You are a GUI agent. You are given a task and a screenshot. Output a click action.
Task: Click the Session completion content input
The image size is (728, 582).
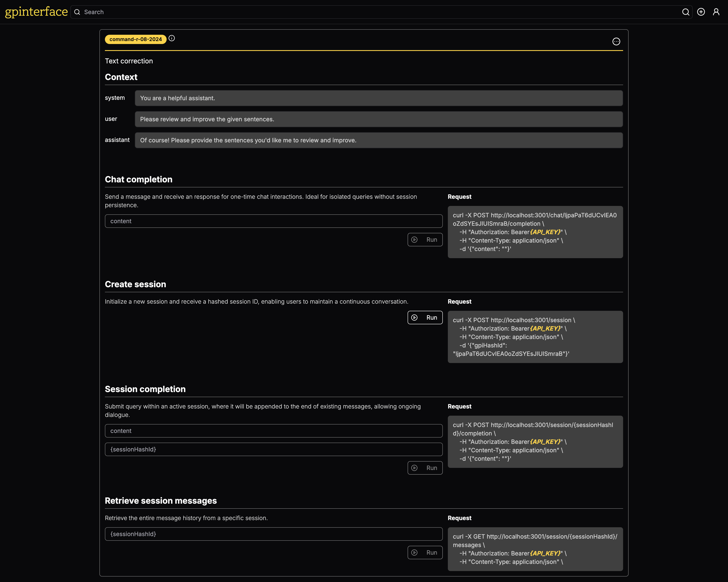tap(273, 431)
